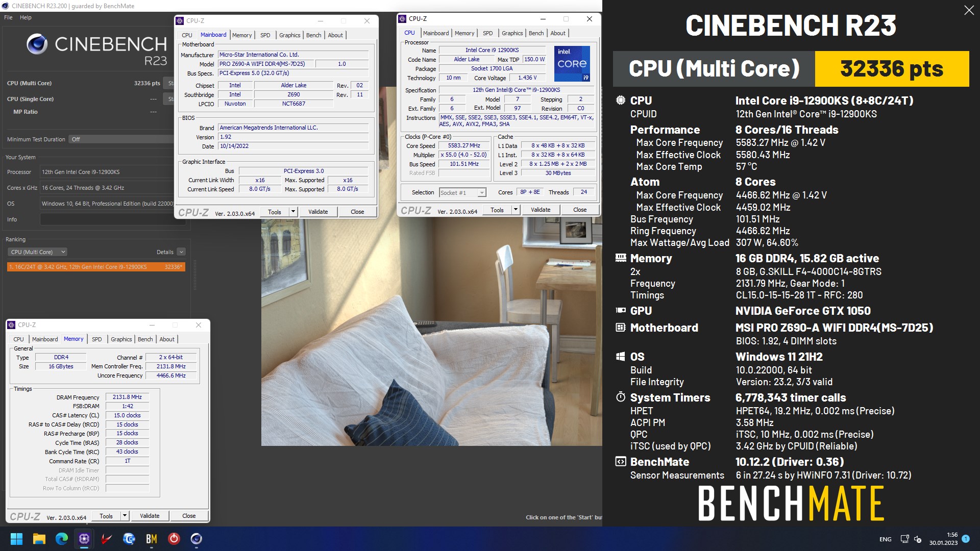Click Close button in Mainboard CPU-Z window
Screen dimensions: 980x551
pyautogui.click(x=357, y=212)
